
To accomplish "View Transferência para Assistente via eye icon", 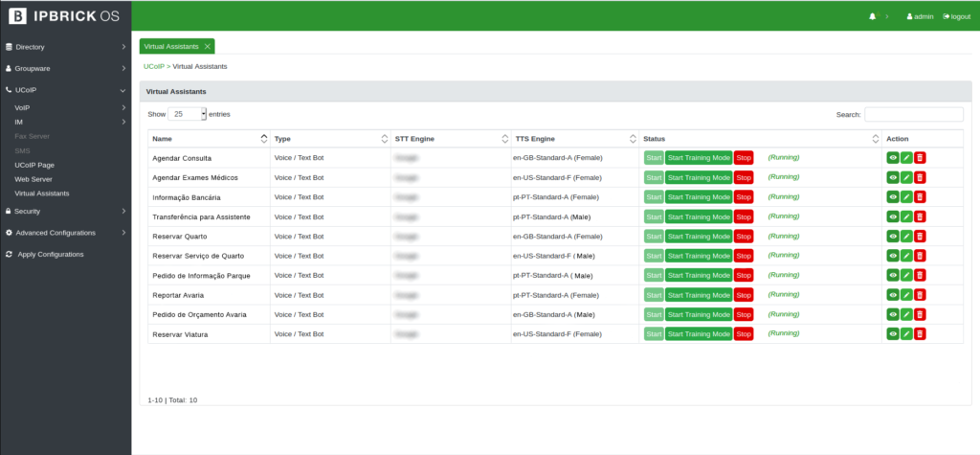I will [x=893, y=216].
